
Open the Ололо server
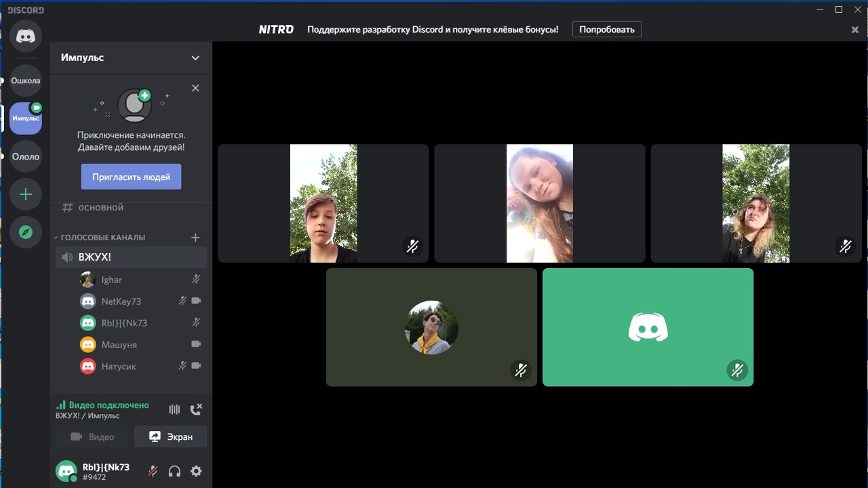pyautogui.click(x=26, y=157)
